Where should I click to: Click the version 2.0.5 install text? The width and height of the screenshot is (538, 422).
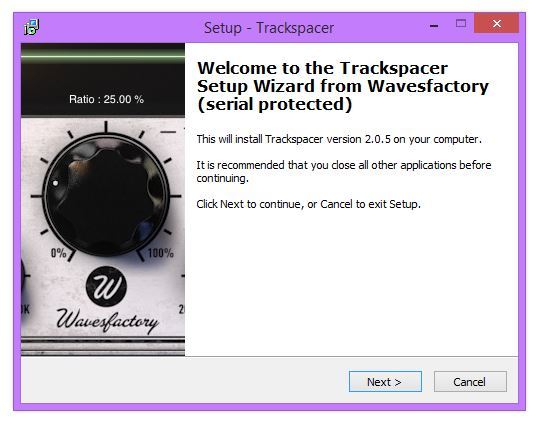(339, 139)
